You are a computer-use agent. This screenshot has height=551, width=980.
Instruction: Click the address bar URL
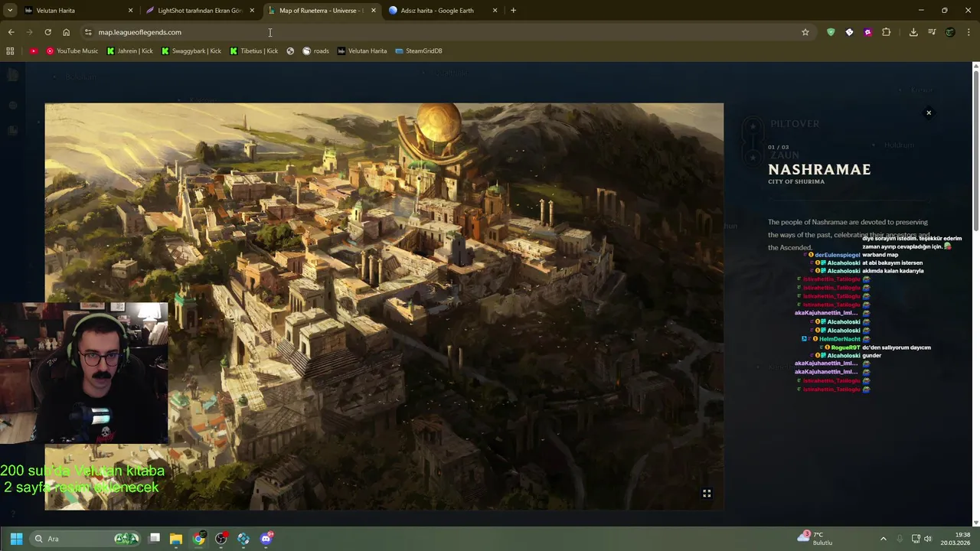pyautogui.click(x=139, y=32)
